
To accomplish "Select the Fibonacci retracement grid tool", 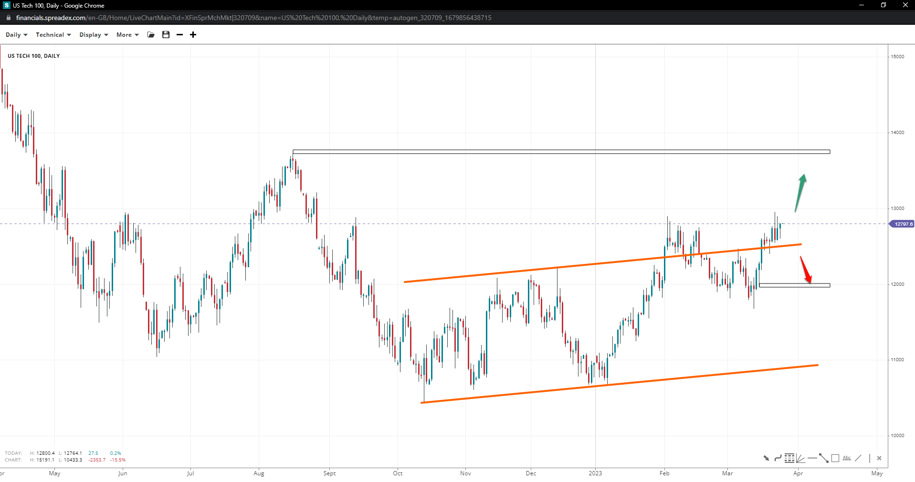I will pos(789,458).
